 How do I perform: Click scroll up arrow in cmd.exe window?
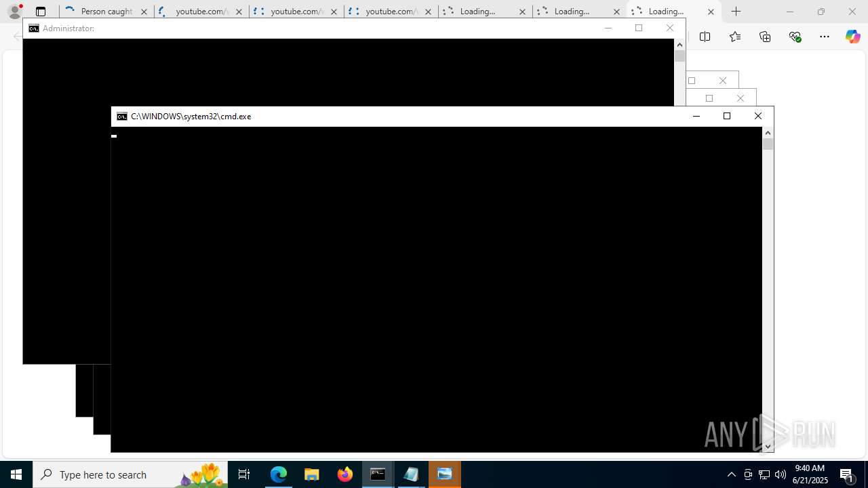click(768, 132)
